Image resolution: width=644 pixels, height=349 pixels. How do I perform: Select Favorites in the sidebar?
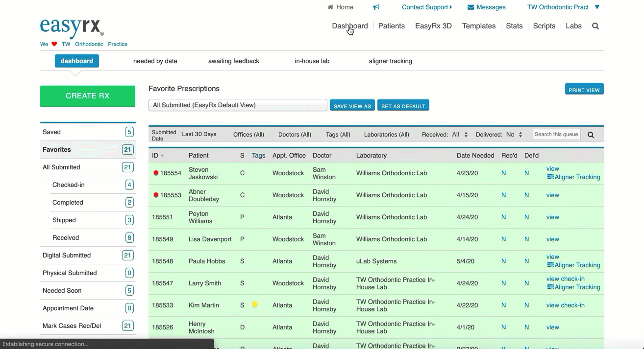pos(88,150)
